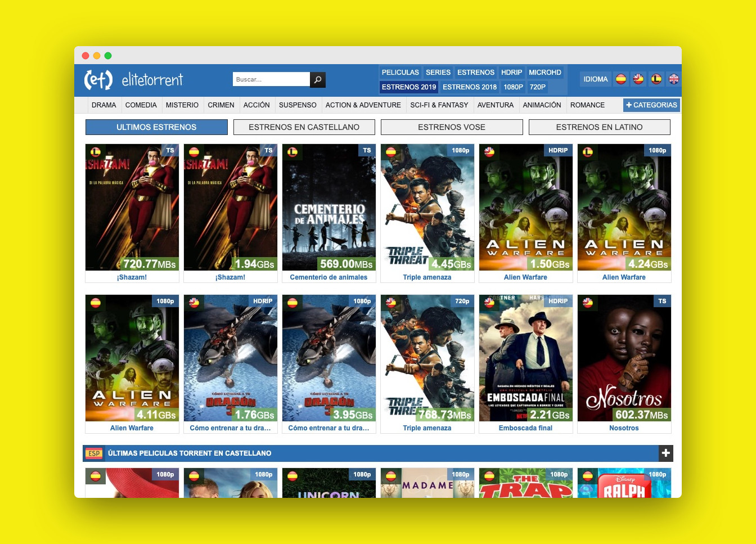Open the SUSPENSO genre

(x=298, y=105)
